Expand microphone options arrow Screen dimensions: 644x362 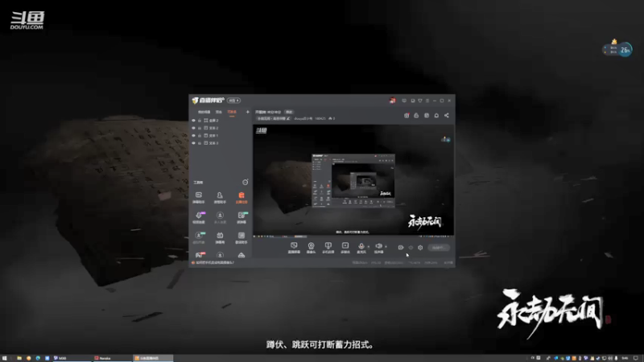(369, 247)
